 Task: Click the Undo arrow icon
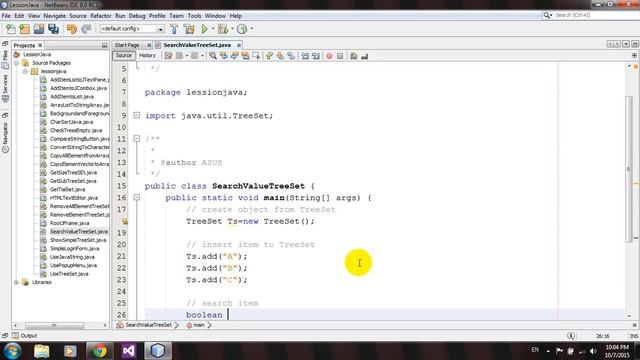pyautogui.click(x=72, y=29)
